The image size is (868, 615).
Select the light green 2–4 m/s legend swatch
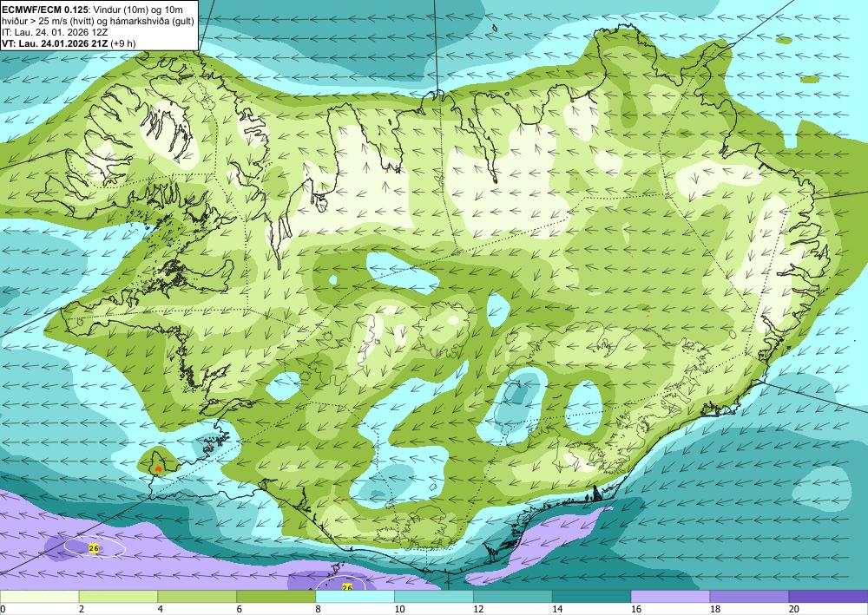118,597
